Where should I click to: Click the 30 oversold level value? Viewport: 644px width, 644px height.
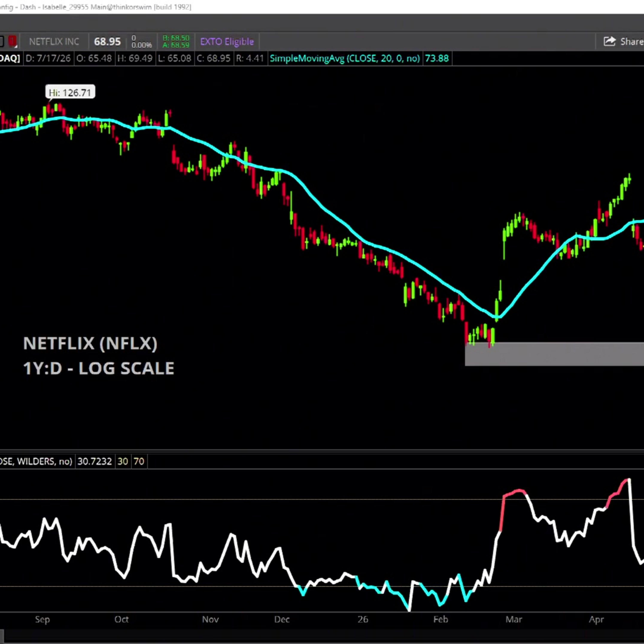(123, 461)
